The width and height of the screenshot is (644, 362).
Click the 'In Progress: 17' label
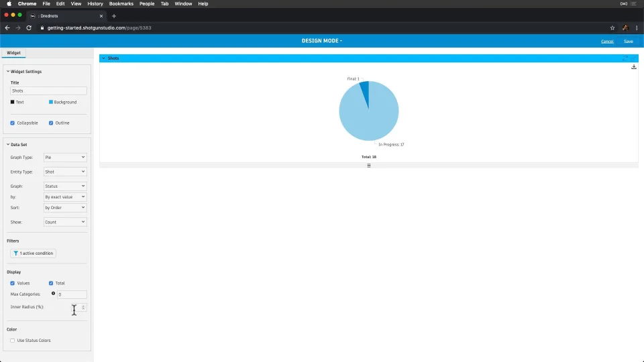391,145
